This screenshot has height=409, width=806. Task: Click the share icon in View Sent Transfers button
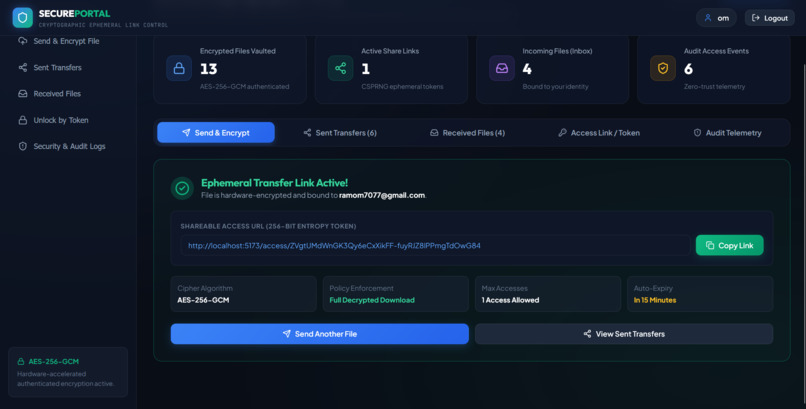coord(588,334)
